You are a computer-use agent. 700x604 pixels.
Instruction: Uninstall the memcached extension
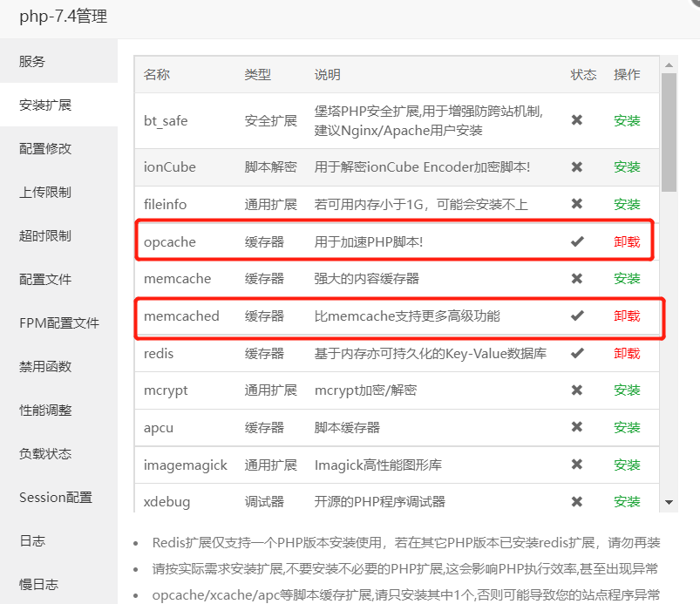pyautogui.click(x=627, y=316)
